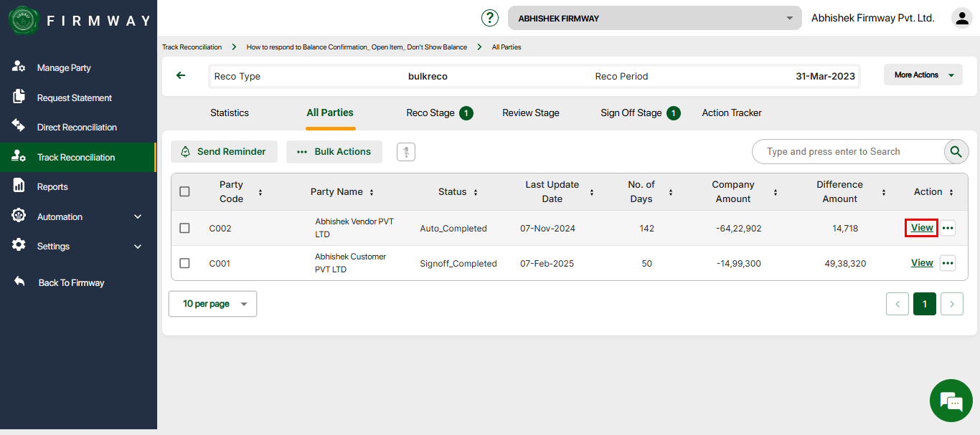Click the three-dot menu for C002 row
This screenshot has height=435, width=980.
948,228
